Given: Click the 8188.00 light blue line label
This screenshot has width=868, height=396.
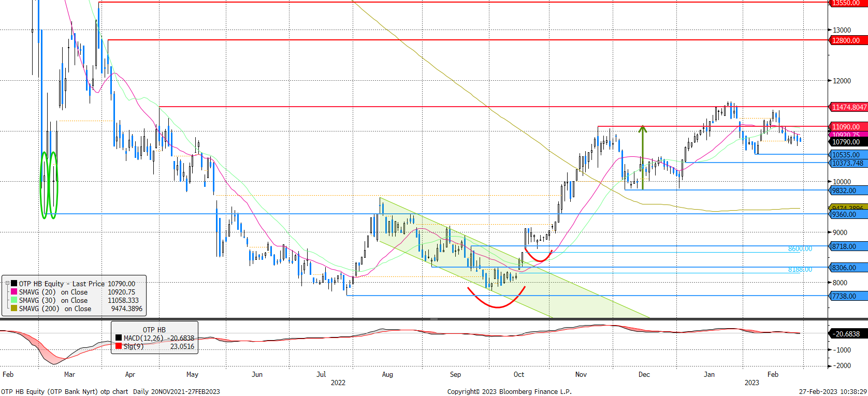Looking at the screenshot, I should point(800,270).
